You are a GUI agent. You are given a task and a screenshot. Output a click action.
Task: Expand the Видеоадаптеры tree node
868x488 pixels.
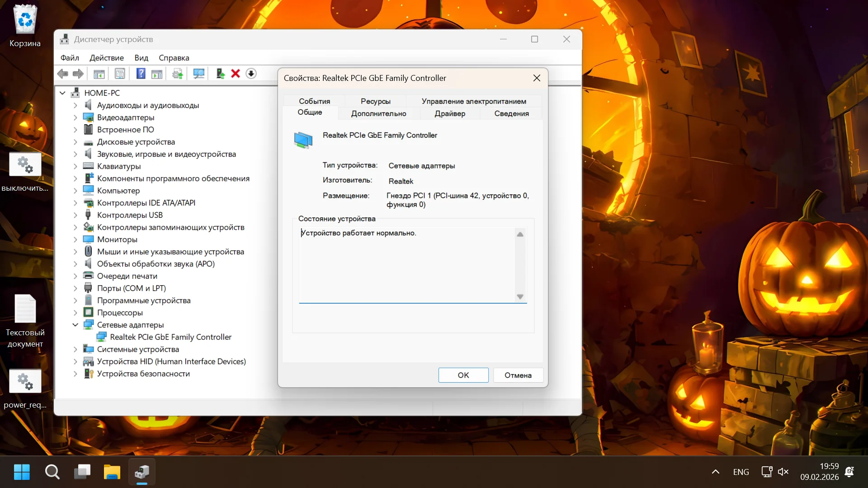pyautogui.click(x=75, y=117)
